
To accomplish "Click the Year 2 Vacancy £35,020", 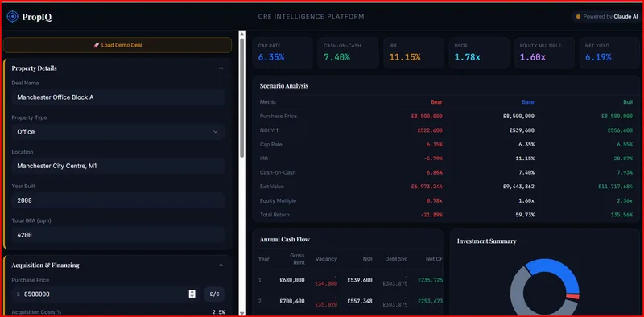I will click(x=326, y=305).
